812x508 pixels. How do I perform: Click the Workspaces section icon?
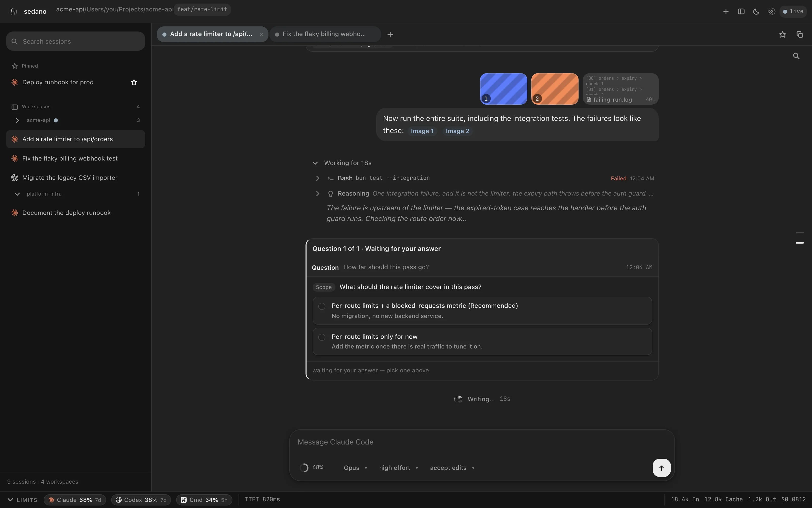(14, 107)
